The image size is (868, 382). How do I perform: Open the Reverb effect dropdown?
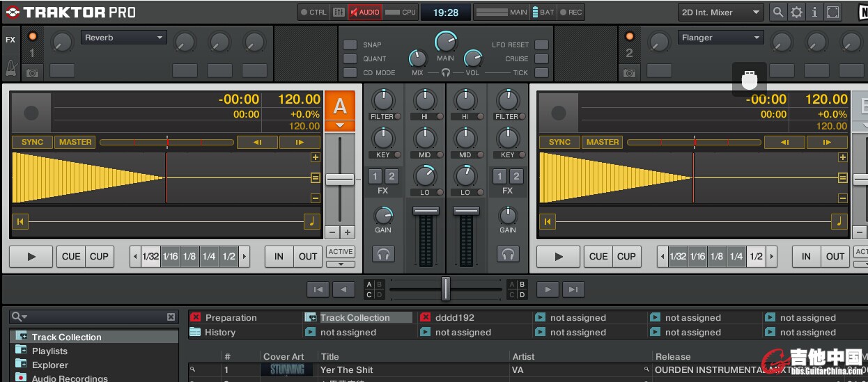pos(124,38)
